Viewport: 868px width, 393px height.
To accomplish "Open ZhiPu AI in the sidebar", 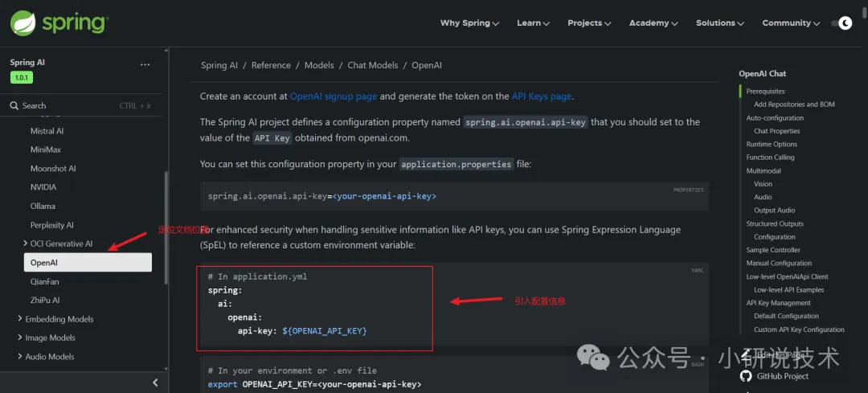I will pyautogui.click(x=45, y=300).
